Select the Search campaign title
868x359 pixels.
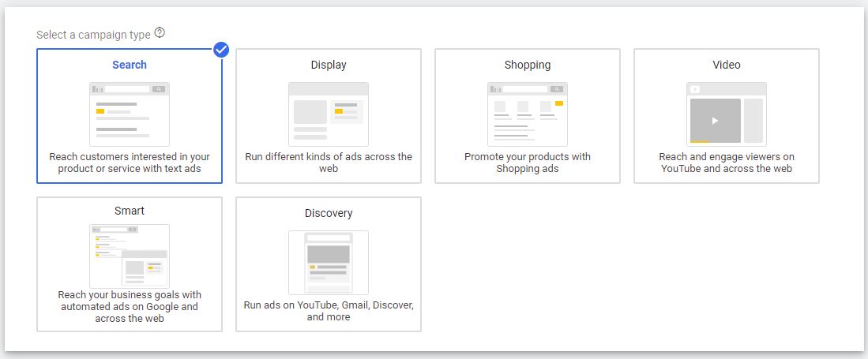(x=130, y=65)
